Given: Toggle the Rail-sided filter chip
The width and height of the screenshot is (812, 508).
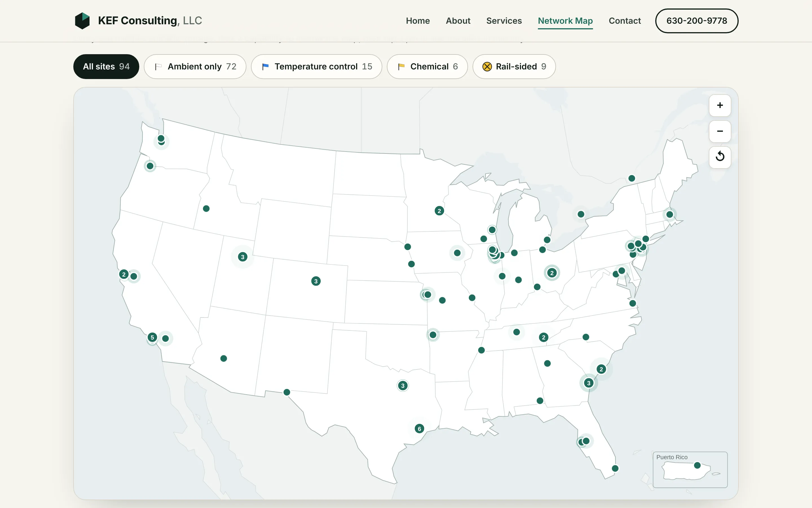Looking at the screenshot, I should coord(514,67).
